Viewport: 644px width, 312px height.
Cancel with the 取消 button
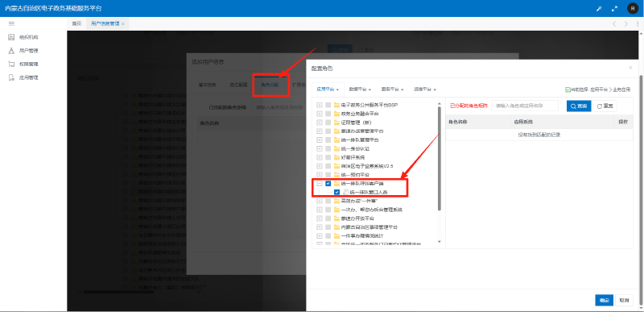pos(624,301)
